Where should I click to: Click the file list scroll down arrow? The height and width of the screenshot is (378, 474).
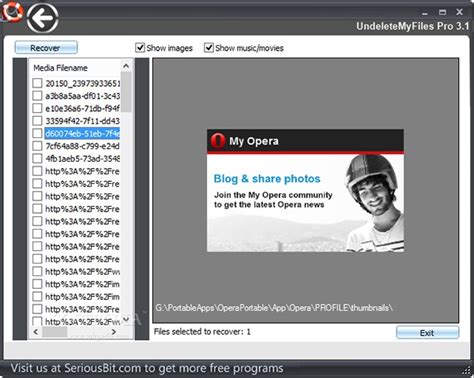(x=126, y=319)
